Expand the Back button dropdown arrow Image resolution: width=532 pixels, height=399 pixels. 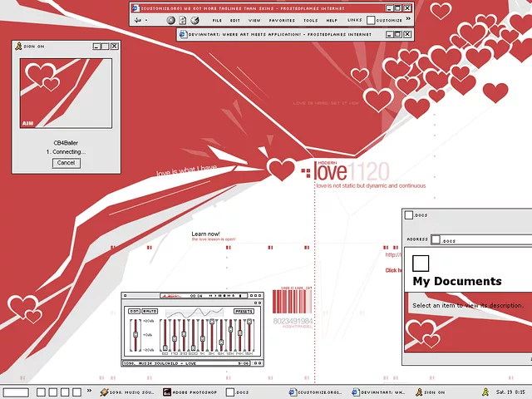(147, 20)
